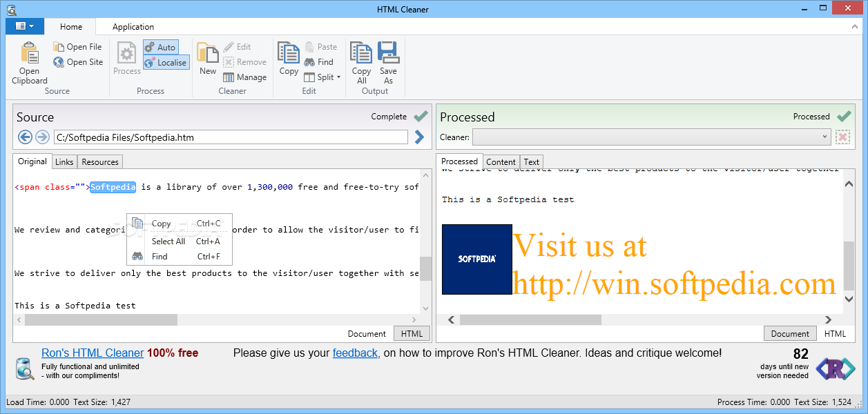Screen dimensions: 868x414
Task: Paste in the Edit group
Action: [321, 47]
